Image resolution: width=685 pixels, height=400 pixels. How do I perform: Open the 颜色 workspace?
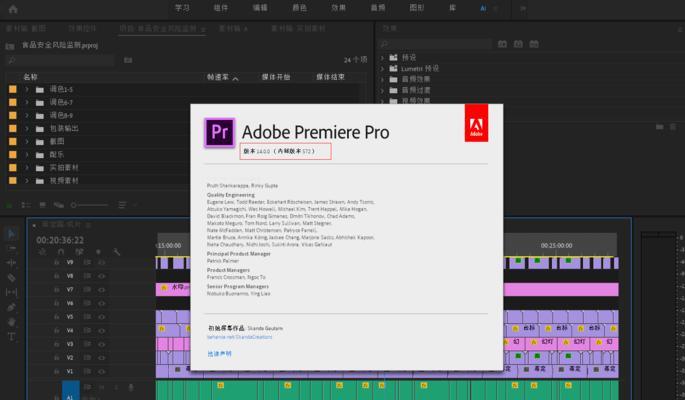pyautogui.click(x=299, y=8)
